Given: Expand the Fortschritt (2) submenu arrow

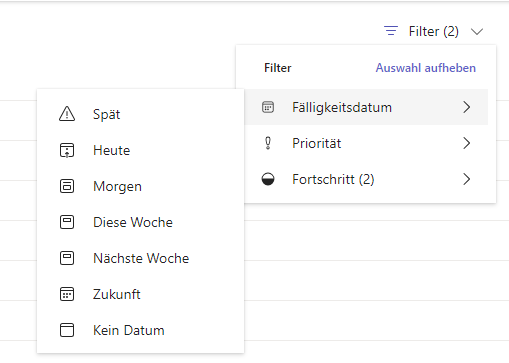Looking at the screenshot, I should (467, 179).
